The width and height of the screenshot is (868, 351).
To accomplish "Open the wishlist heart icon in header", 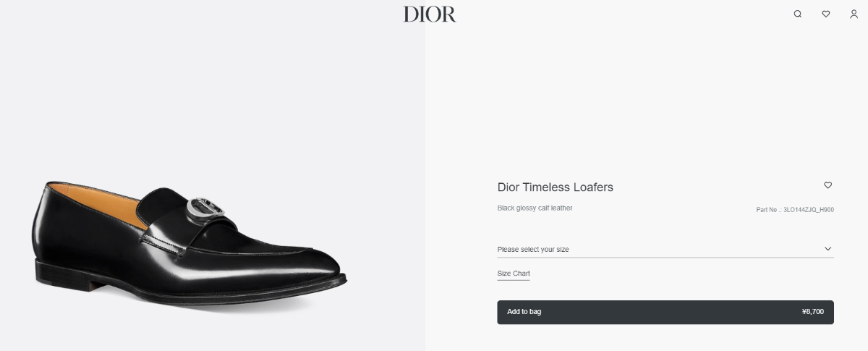I will tap(825, 14).
